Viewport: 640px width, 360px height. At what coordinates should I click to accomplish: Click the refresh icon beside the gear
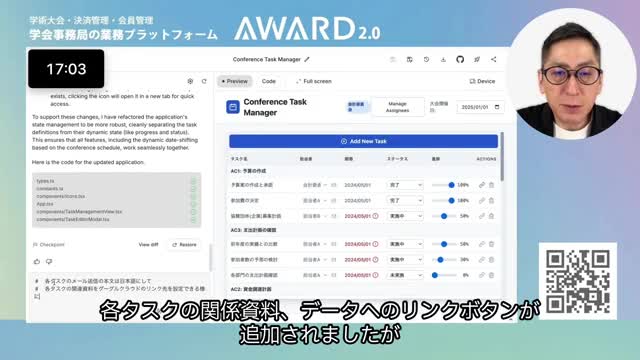coord(204,81)
